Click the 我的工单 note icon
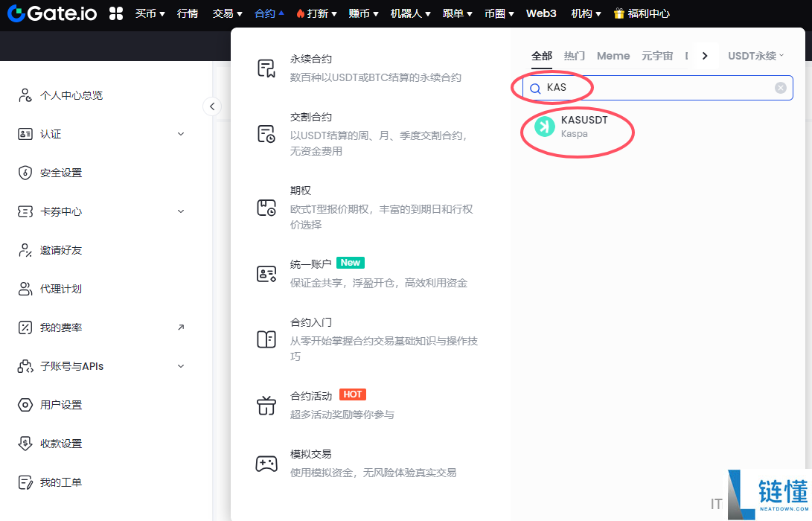This screenshot has height=521, width=812. click(x=25, y=482)
